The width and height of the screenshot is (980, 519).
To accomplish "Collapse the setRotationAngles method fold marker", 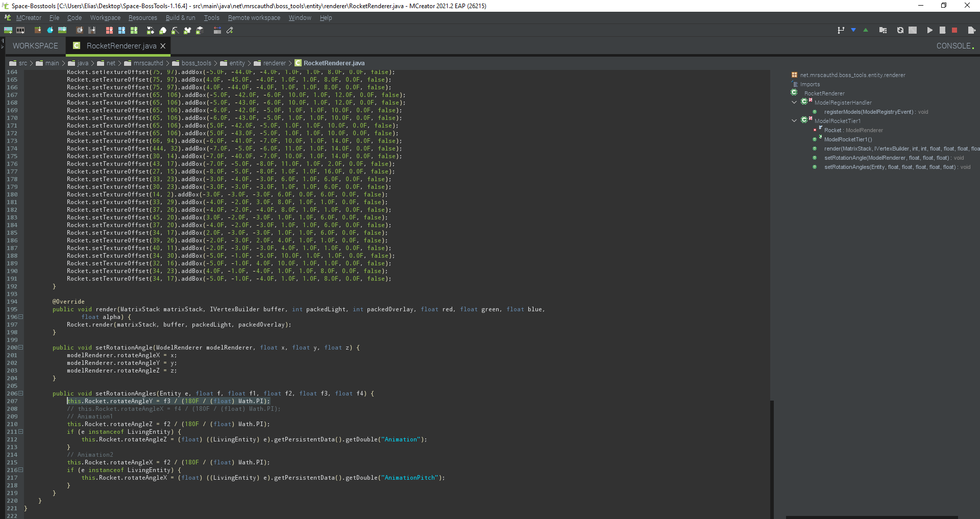I will (20, 393).
